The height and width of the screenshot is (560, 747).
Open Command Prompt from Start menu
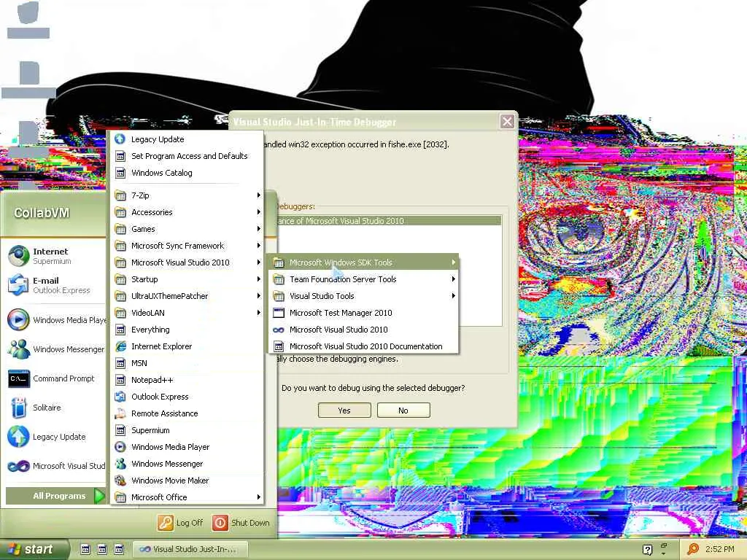point(54,378)
